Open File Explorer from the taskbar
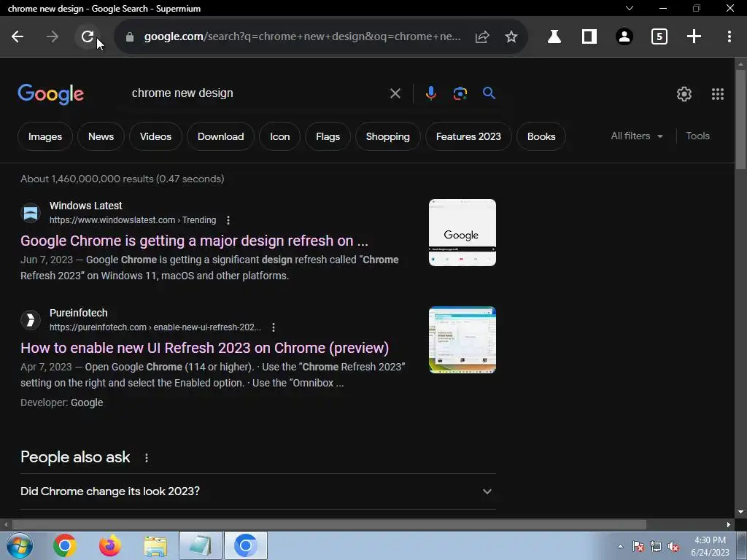The width and height of the screenshot is (747, 560). [155, 545]
